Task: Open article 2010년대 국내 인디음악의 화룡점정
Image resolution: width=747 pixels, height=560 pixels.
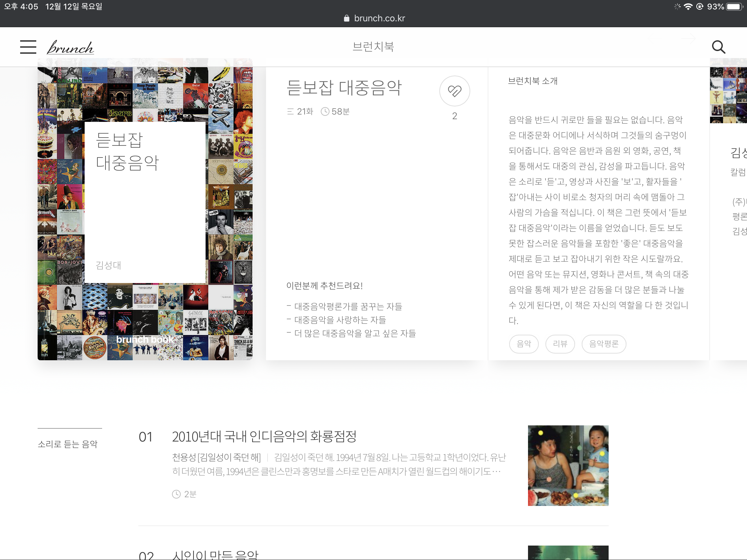Action: [264, 436]
